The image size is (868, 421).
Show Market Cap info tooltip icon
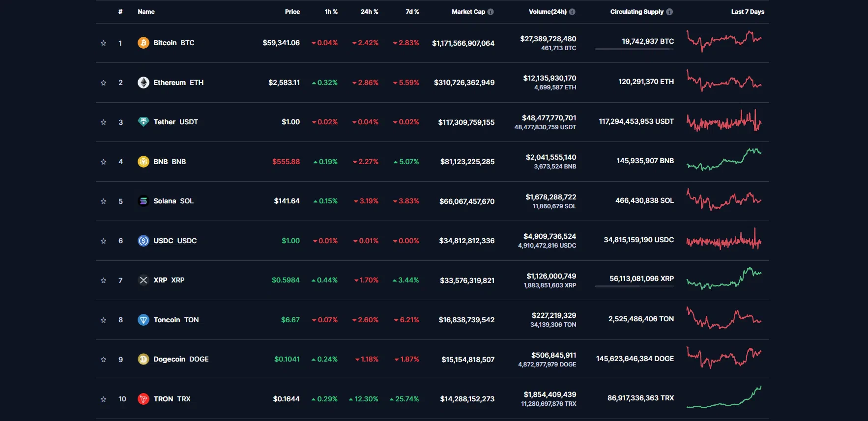pyautogui.click(x=491, y=12)
